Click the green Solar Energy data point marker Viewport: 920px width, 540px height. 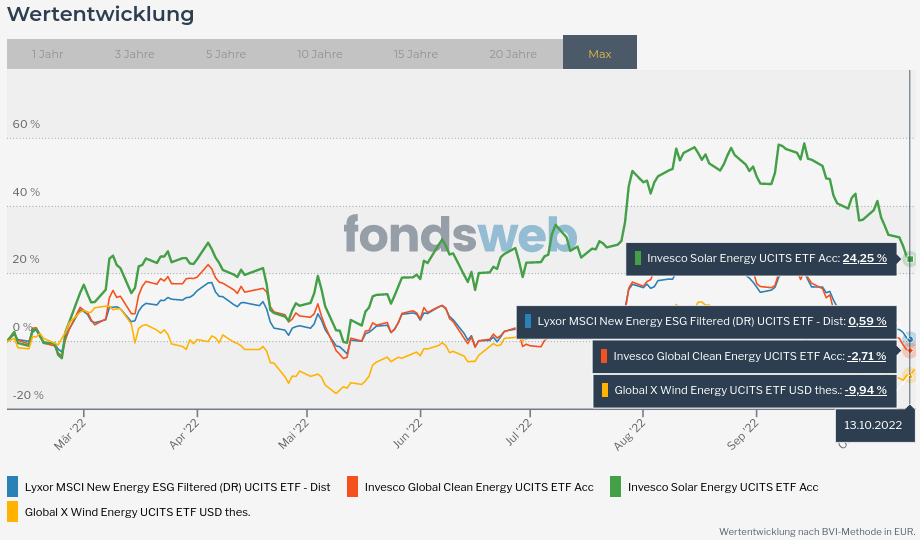[910, 259]
